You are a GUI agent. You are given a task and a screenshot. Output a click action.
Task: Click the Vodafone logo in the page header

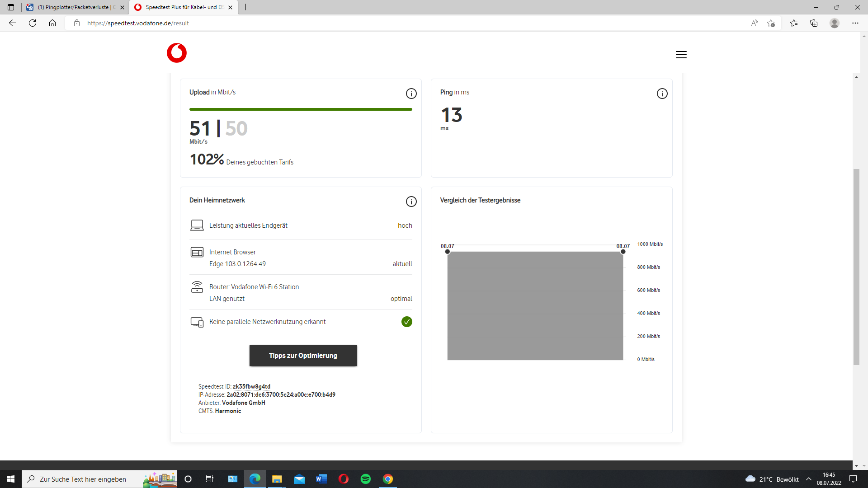click(x=176, y=53)
